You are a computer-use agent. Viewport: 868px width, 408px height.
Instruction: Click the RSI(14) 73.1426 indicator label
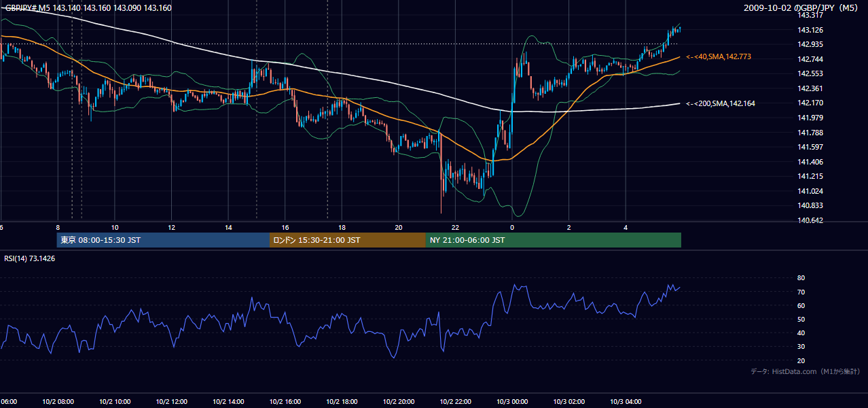click(30, 258)
